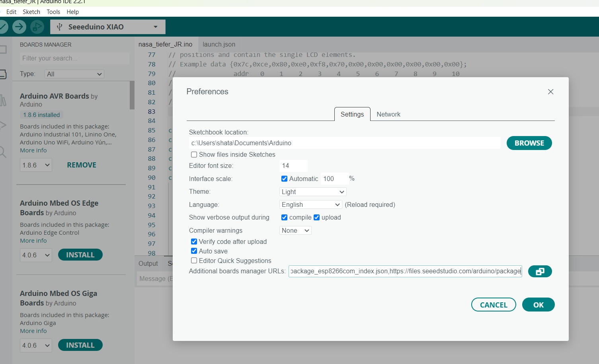The height and width of the screenshot is (364, 599).
Task: Click the BROWSE button for sketchbook location
Action: (x=529, y=143)
